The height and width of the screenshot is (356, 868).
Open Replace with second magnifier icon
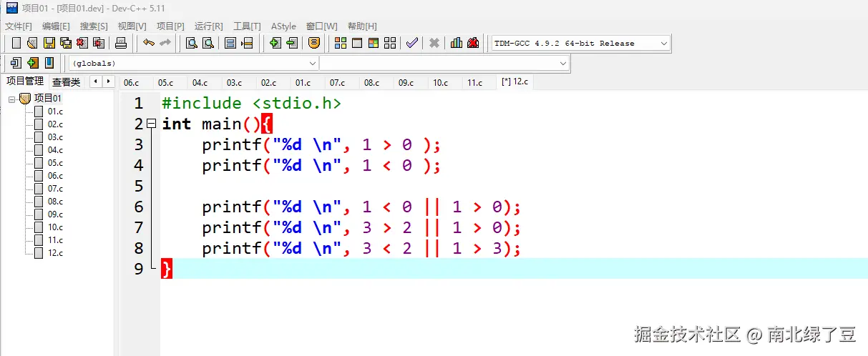pos(208,43)
